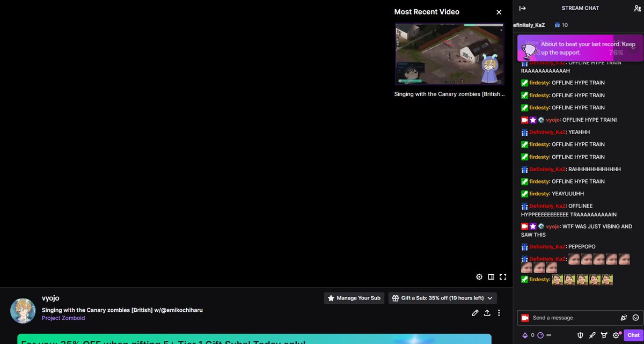Click the STREAM CHAT header label
The image size is (644, 344).
click(580, 8)
